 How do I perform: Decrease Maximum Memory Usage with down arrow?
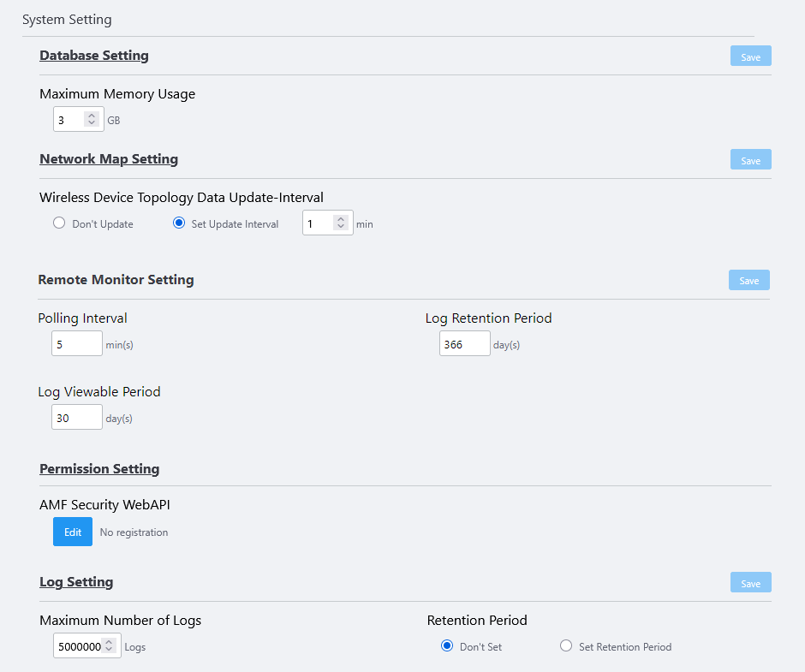[x=92, y=123]
